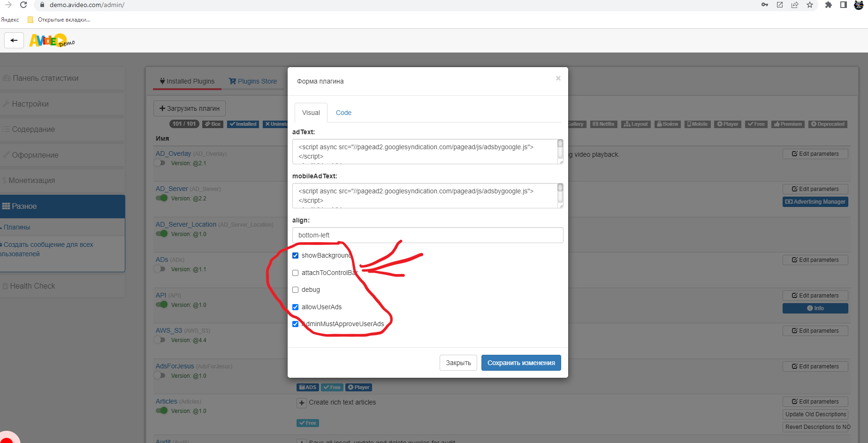Screen dimensions: 868x443
Task: Toggle the showBackground checkbox
Action: pyautogui.click(x=295, y=256)
